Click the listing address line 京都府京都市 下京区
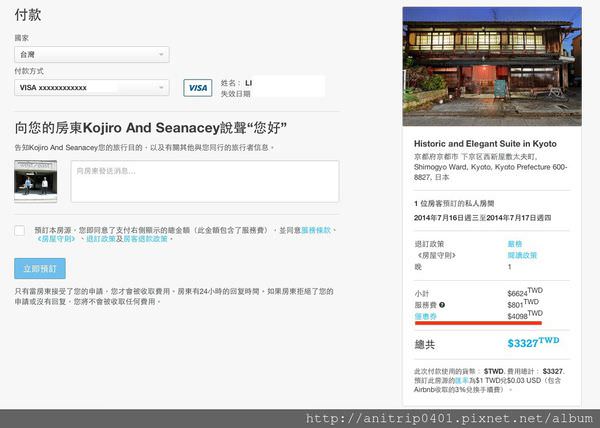This screenshot has height=428, width=600. point(475,157)
